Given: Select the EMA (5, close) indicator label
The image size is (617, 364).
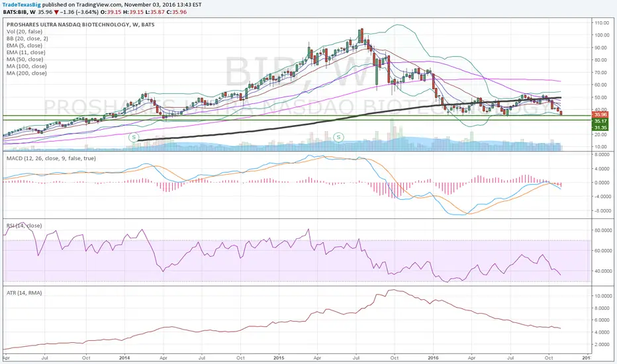Looking at the screenshot, I should pyautogui.click(x=24, y=46).
